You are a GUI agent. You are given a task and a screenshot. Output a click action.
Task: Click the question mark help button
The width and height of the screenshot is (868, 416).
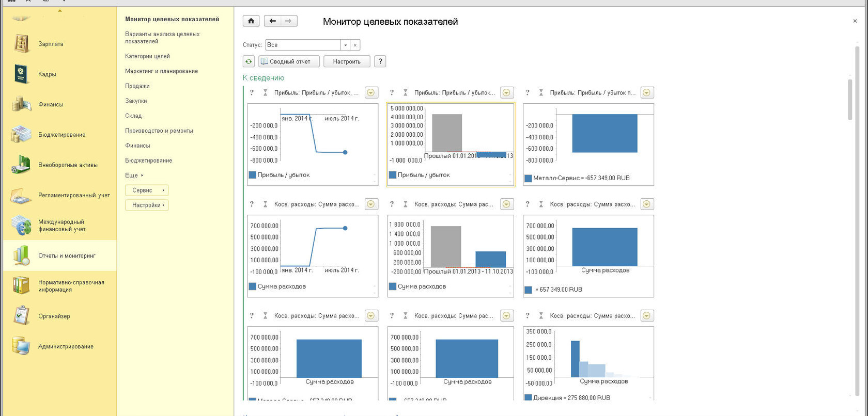click(x=380, y=61)
